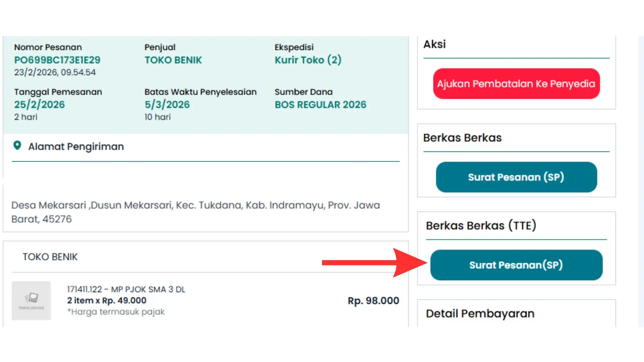Click Ajukan Pembatalan Ke Penyedia button

coord(516,84)
